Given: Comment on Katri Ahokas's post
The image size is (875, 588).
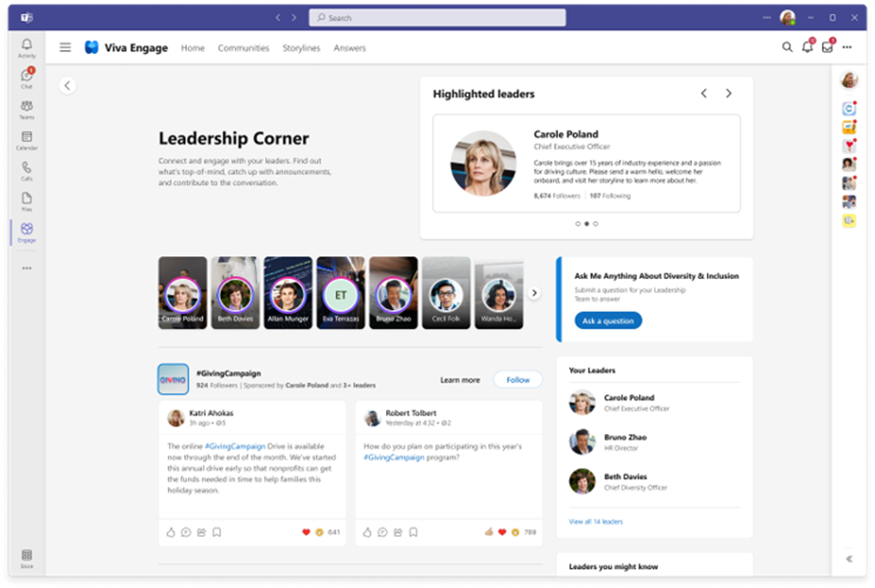Looking at the screenshot, I should tap(186, 532).
